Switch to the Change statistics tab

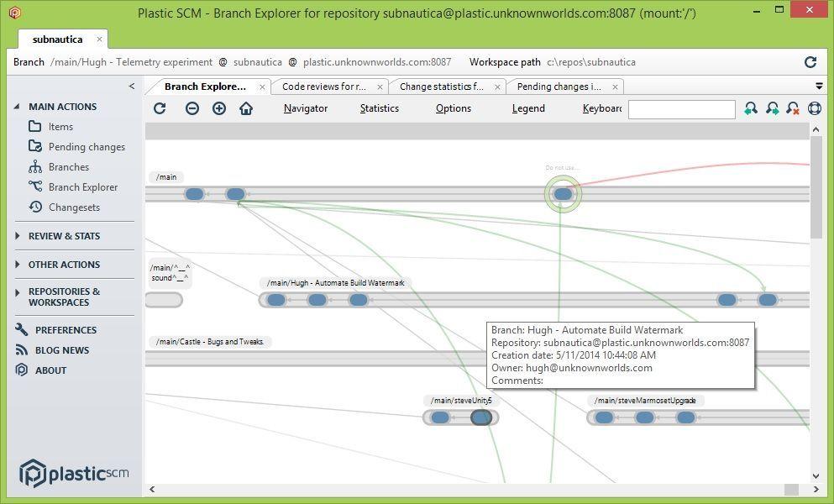[442, 87]
